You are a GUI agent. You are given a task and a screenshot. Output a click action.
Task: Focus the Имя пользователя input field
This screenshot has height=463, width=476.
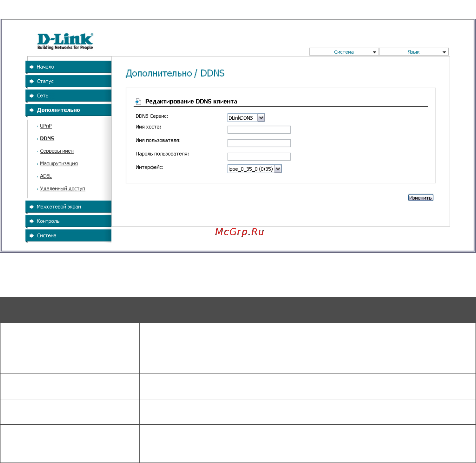point(259,143)
